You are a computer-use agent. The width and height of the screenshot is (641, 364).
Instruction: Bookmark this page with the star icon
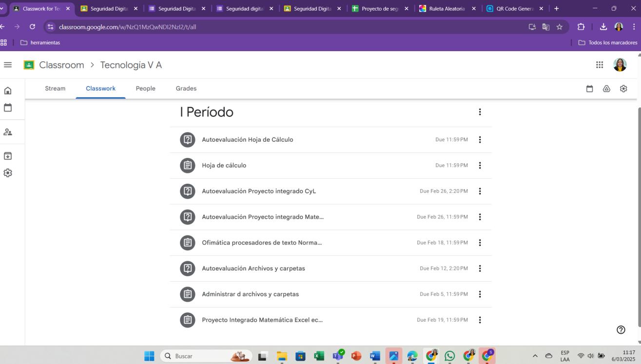point(560,27)
